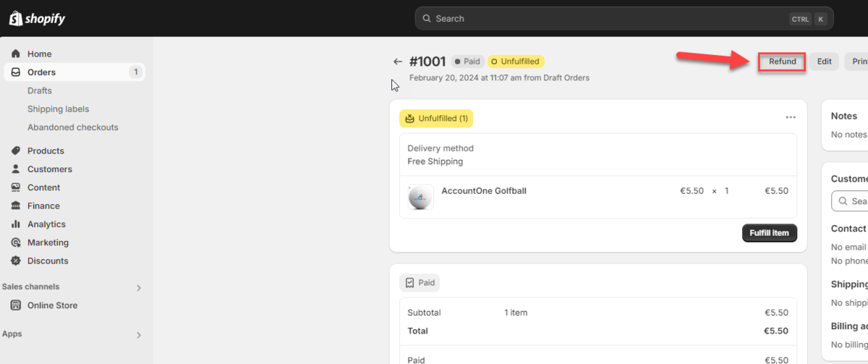Click the yellow Unfulfilled badge beside #1001
Image resolution: width=868 pixels, height=364 pixels.
pyautogui.click(x=516, y=62)
